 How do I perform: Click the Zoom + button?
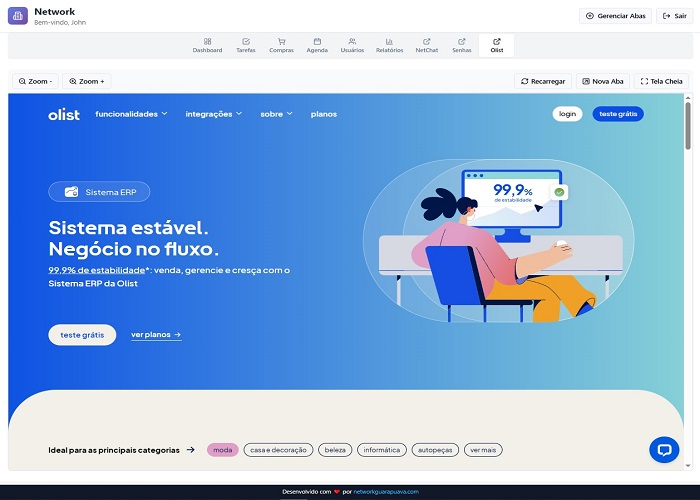click(87, 81)
